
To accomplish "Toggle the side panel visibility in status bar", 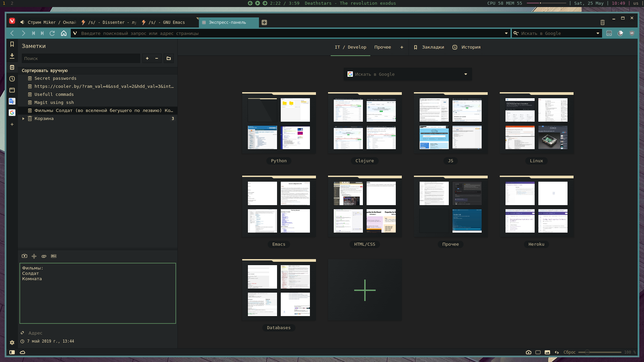I will tap(12, 352).
